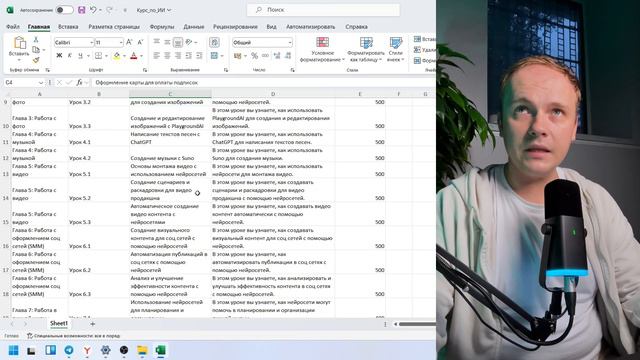This screenshot has height=360, width=640.
Task: Center text horizontally
Action: (x=167, y=56)
